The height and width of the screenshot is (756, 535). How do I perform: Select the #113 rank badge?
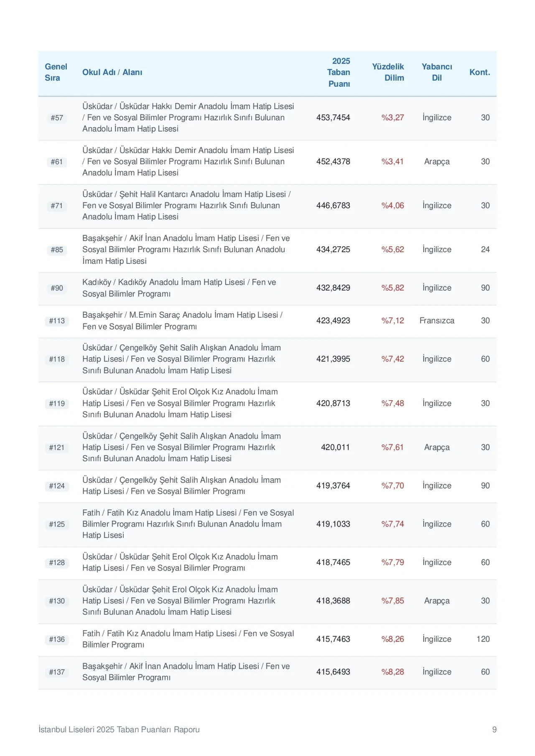point(57,321)
